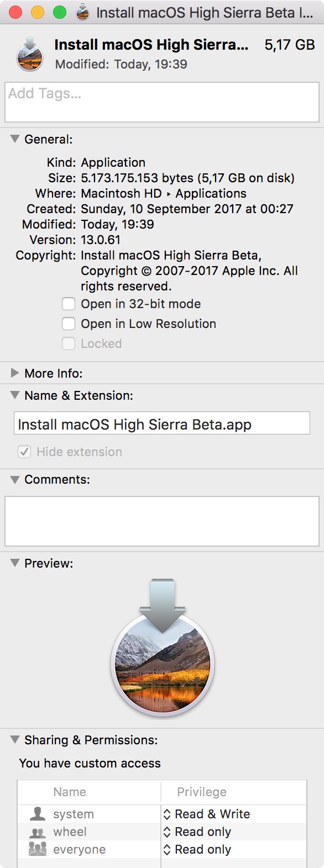Screen dimensions: 324x868
Task: Click the file name text field
Action: (x=161, y=424)
